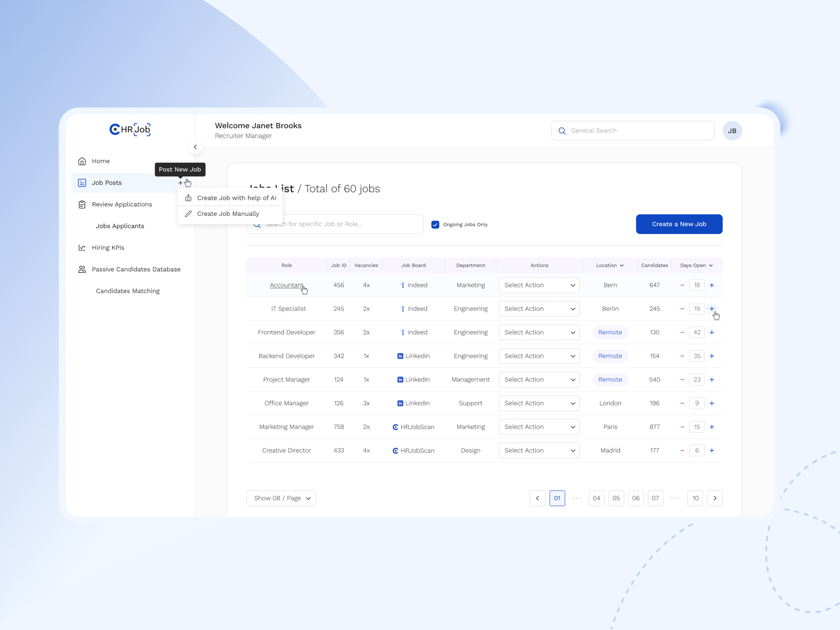Viewport: 840px width, 630px height.
Task: Choose Create Job with help of AI
Action: coord(236,198)
